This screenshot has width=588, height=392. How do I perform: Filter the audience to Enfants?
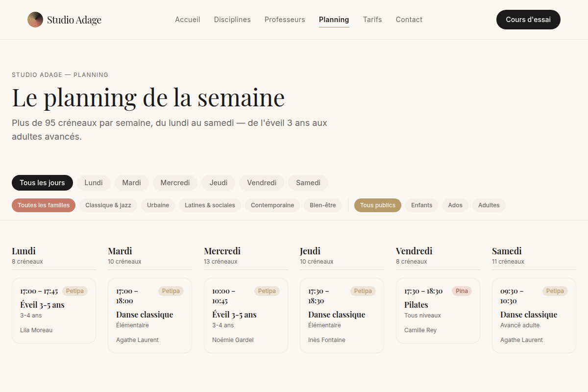click(422, 205)
